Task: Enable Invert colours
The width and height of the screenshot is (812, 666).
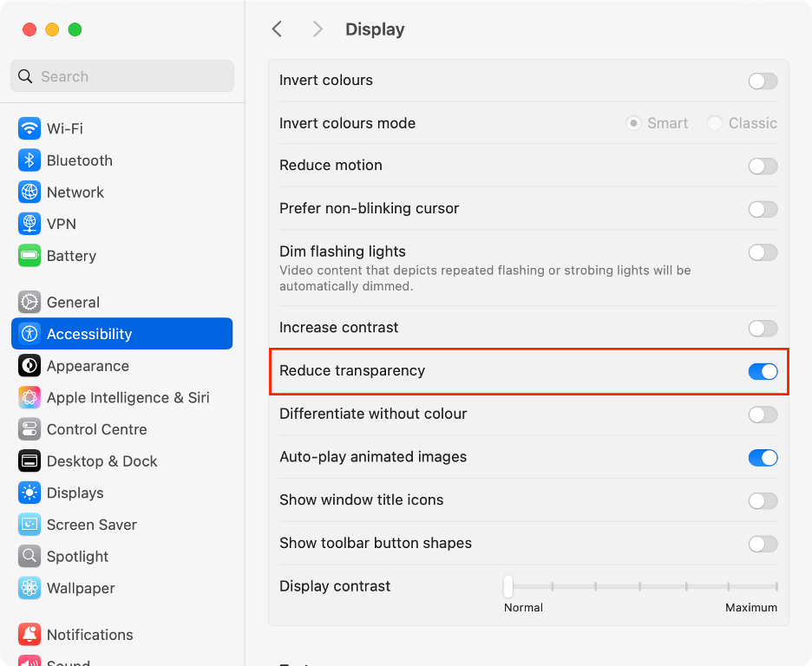Action: 762,81
